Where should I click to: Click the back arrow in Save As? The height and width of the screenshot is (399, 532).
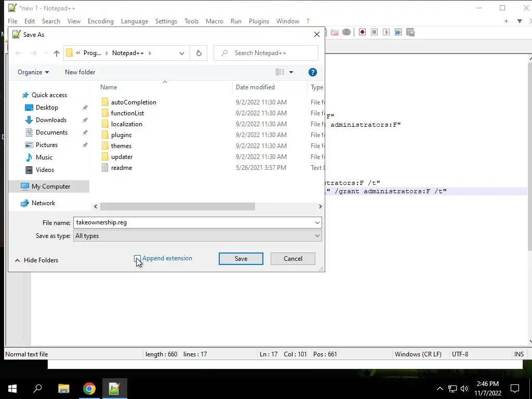[19, 53]
